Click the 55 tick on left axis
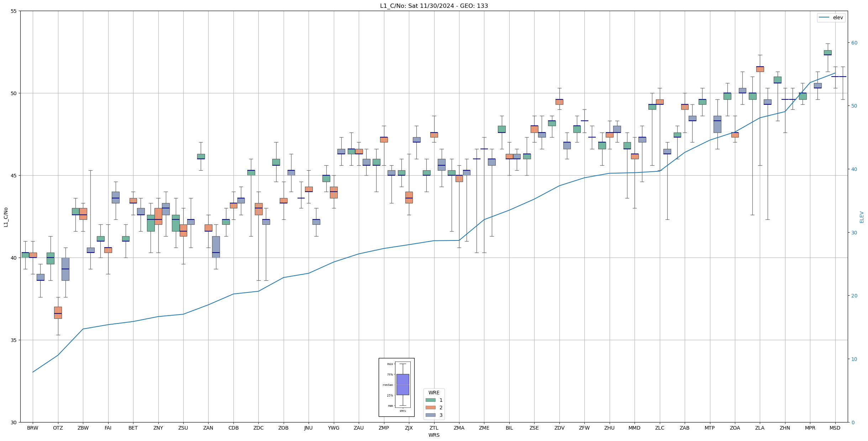Screen dimensions: 868x441 point(14,11)
